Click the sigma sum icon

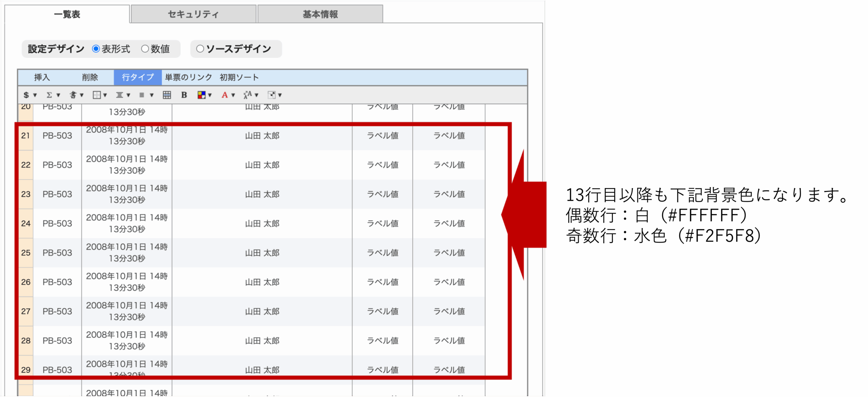click(50, 95)
